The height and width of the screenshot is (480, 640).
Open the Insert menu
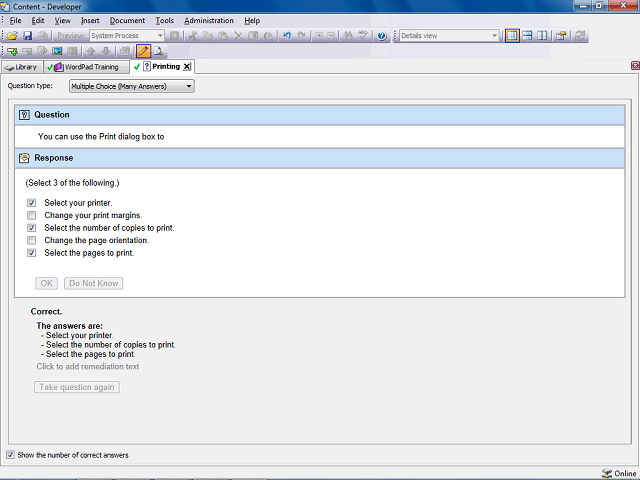[x=90, y=20]
